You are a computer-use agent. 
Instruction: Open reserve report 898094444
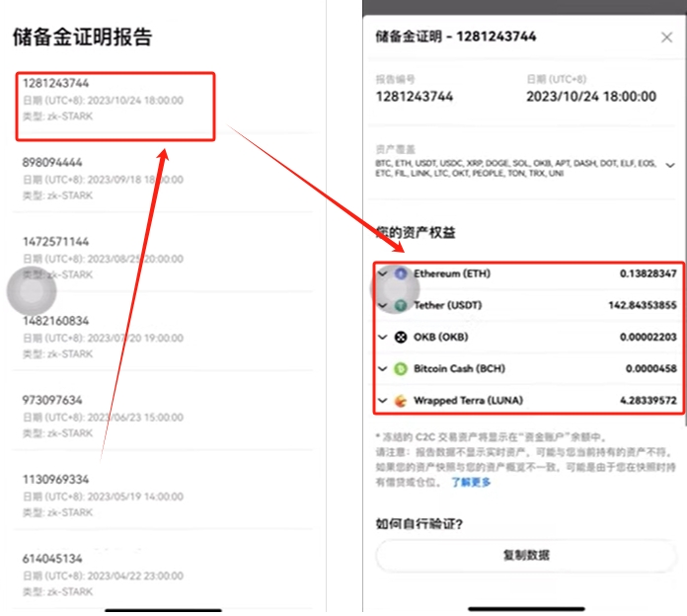click(163, 179)
